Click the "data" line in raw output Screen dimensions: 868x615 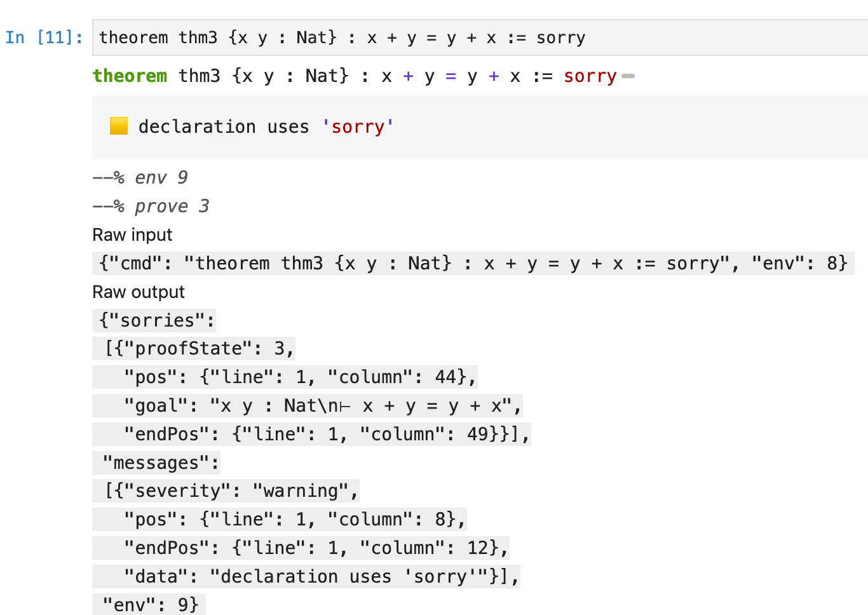pos(306,576)
